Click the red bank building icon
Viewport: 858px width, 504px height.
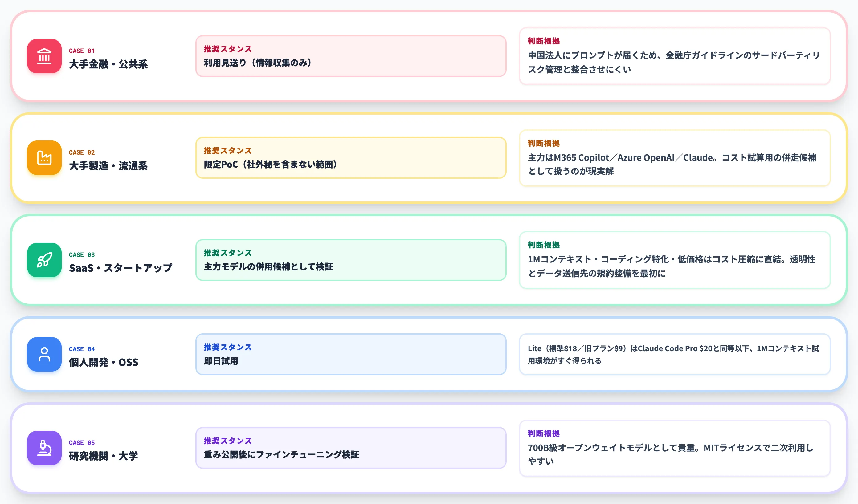(x=44, y=56)
